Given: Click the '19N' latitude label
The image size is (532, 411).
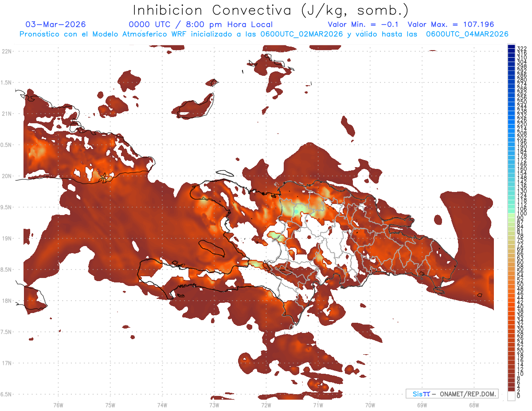Looking at the screenshot, I should [7, 238].
